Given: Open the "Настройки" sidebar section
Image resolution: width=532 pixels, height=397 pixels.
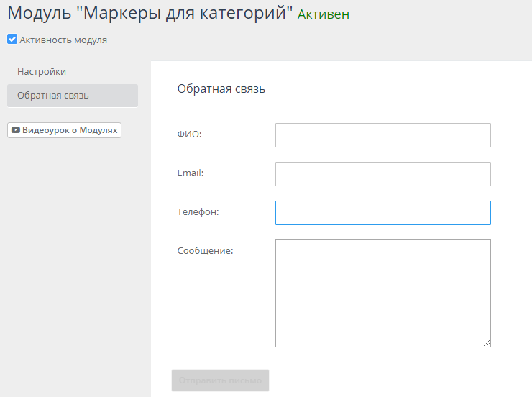Looking at the screenshot, I should tap(42, 72).
